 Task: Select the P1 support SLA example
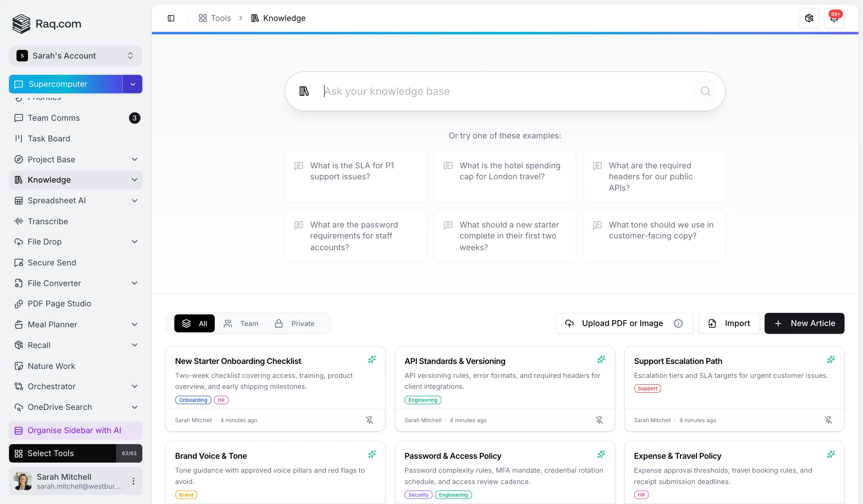(x=356, y=176)
